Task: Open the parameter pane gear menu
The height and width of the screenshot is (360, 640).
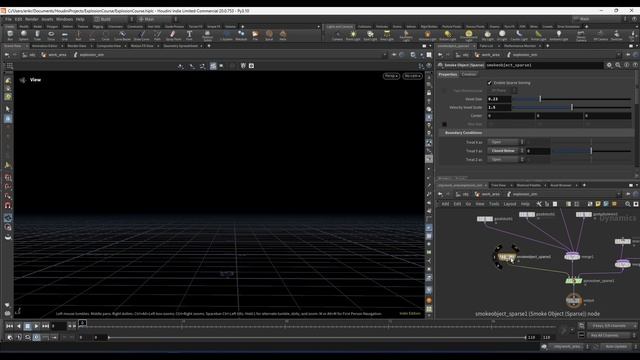Action: [609, 65]
